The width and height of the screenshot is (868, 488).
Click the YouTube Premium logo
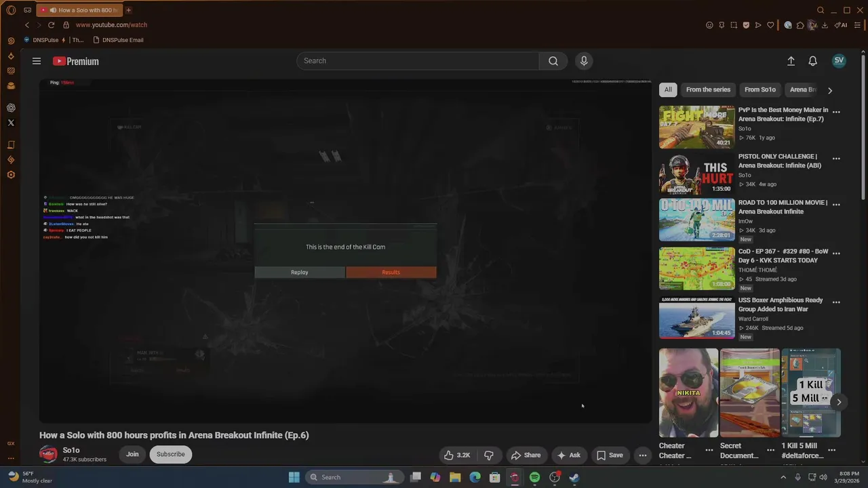click(76, 61)
